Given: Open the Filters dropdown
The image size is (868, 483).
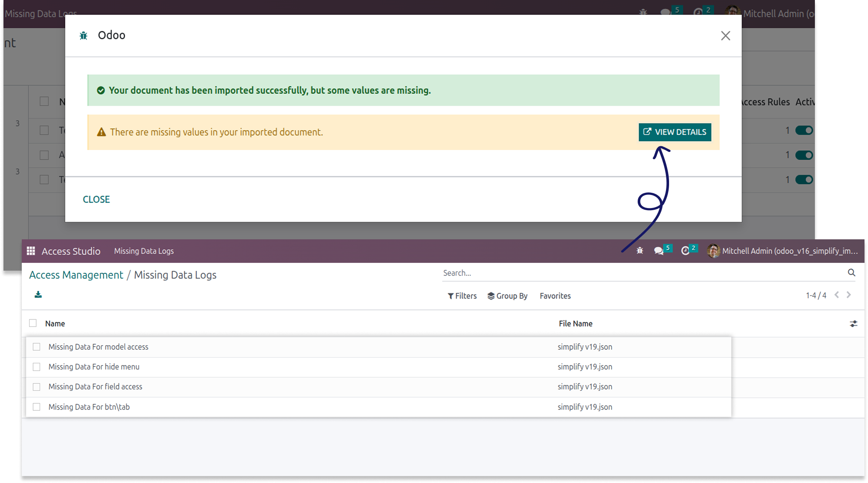Looking at the screenshot, I should tap(462, 296).
